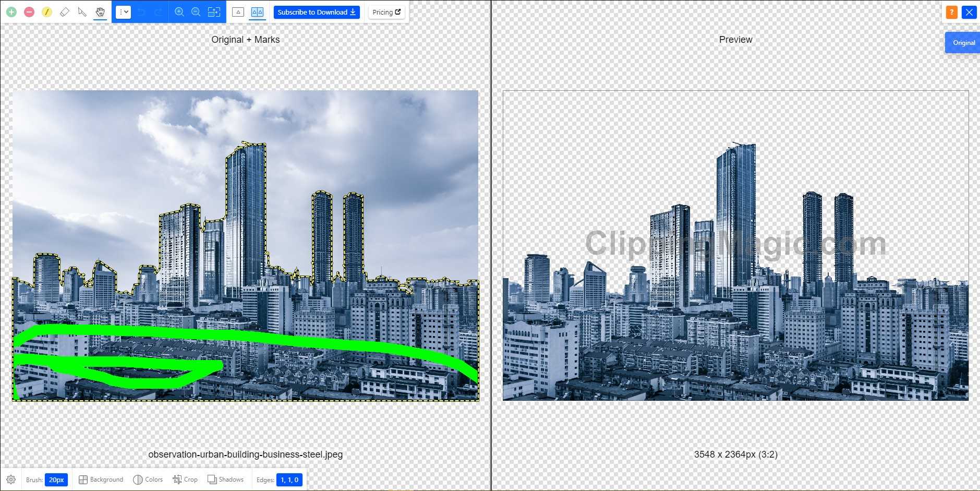The height and width of the screenshot is (491, 980).
Task: Zoom out with the magnifier minus icon
Action: pyautogui.click(x=196, y=12)
